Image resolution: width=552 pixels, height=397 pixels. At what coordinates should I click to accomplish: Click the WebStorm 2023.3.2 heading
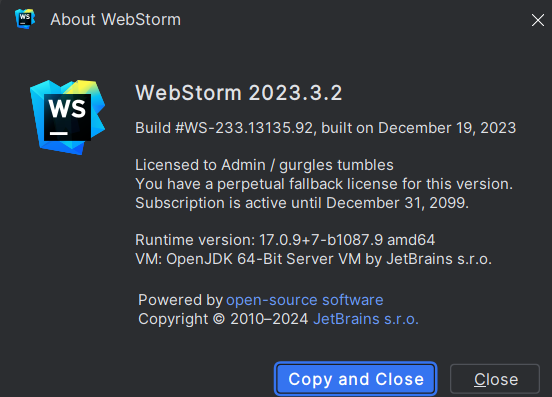click(x=239, y=93)
